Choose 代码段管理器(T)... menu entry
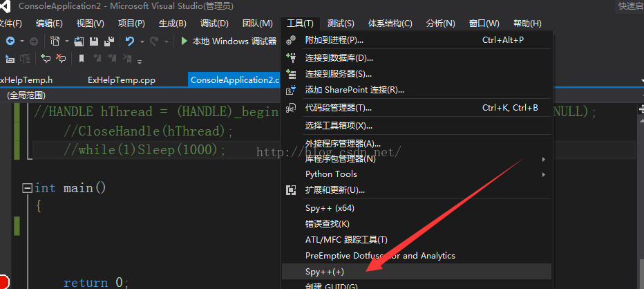This screenshot has width=644, height=289. [x=417, y=108]
